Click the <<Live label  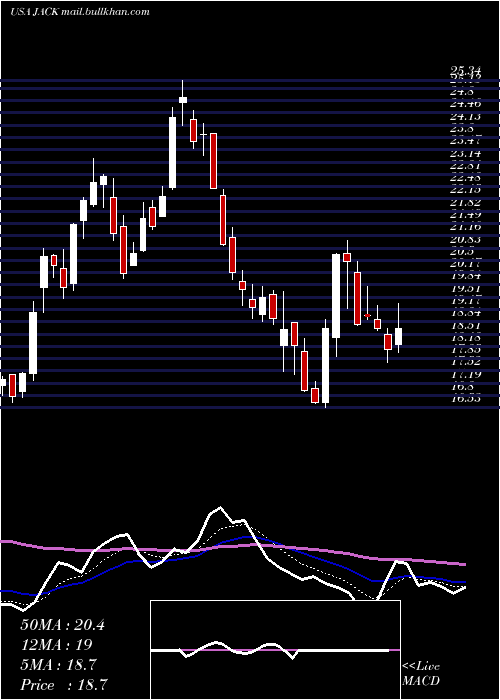421,667
